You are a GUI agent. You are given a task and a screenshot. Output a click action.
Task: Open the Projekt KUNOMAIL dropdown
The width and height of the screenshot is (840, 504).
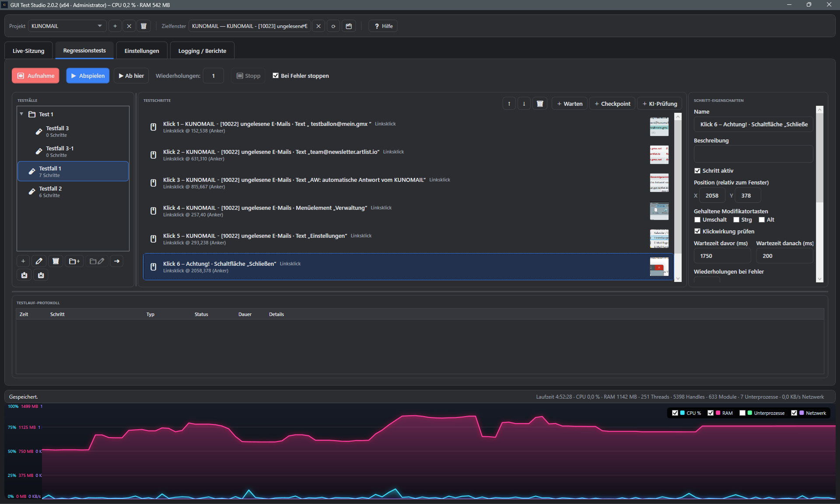click(67, 26)
